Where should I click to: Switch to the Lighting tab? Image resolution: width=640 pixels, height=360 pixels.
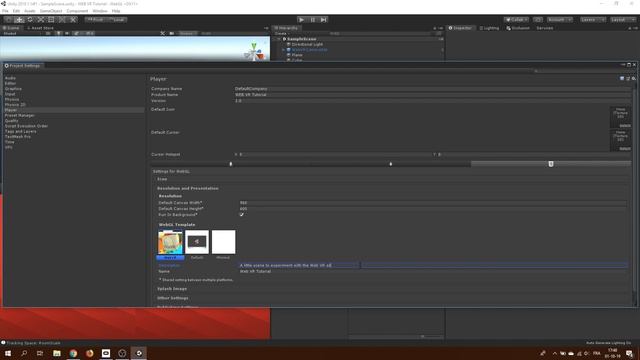click(489, 28)
